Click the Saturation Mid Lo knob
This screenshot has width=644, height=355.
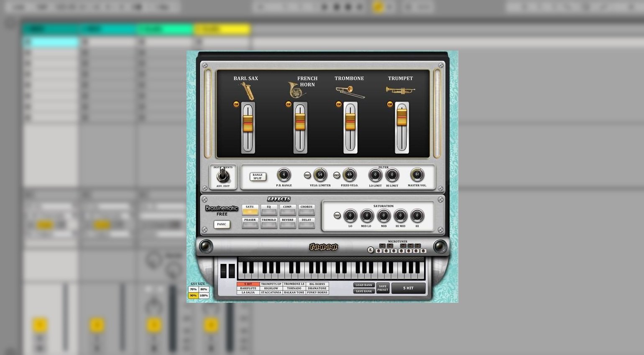click(367, 216)
